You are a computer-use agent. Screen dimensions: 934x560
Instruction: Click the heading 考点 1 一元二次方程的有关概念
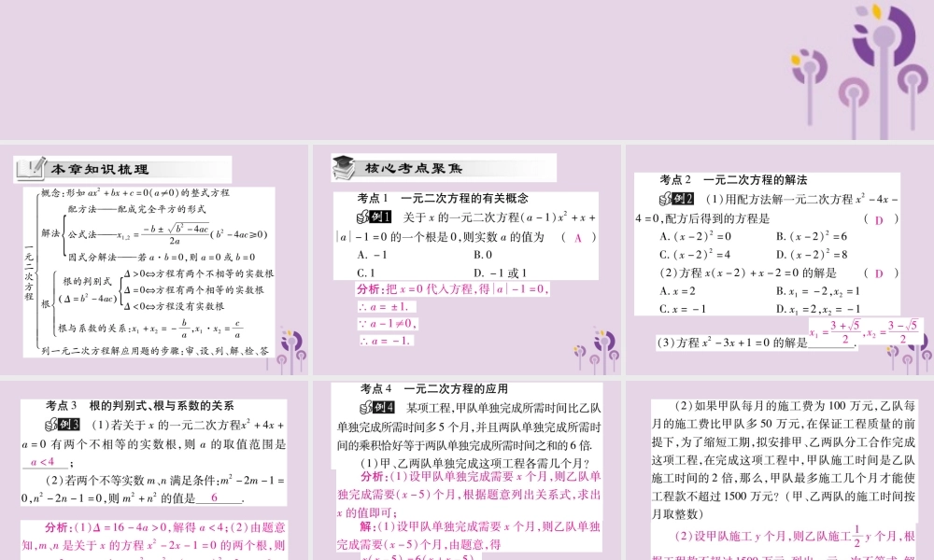443,199
